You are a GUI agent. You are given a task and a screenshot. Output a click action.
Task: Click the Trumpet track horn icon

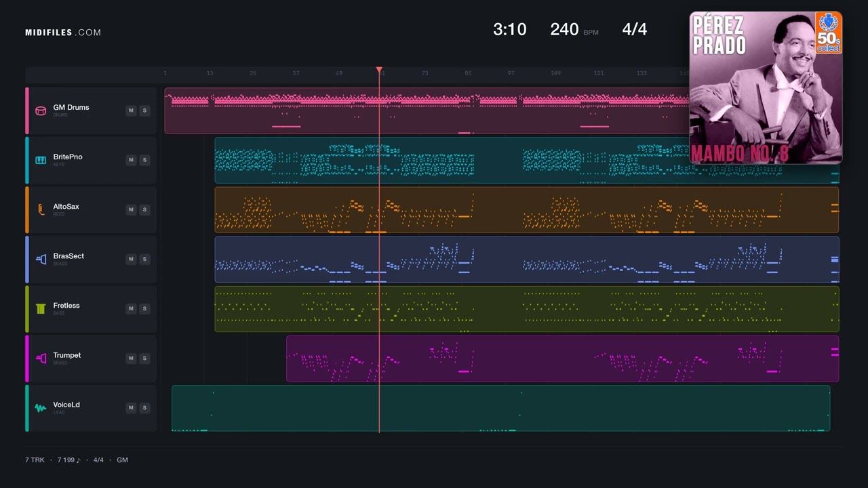(41, 358)
